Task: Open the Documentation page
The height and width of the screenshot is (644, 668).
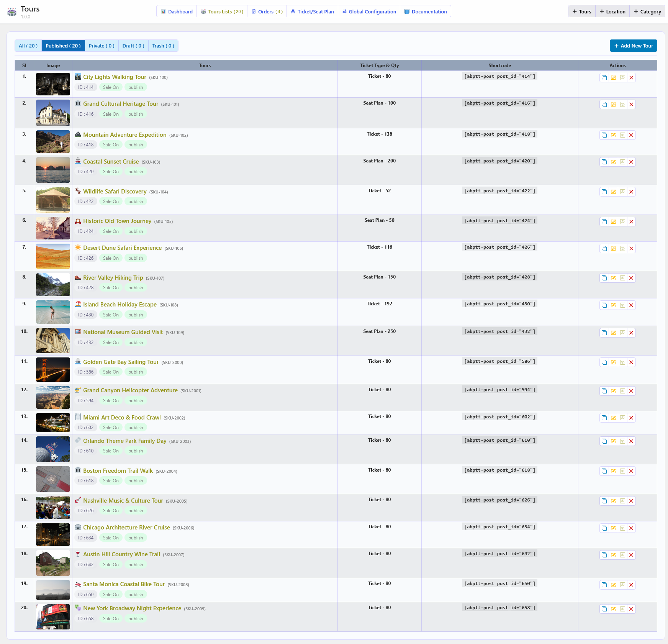Action: tap(426, 11)
